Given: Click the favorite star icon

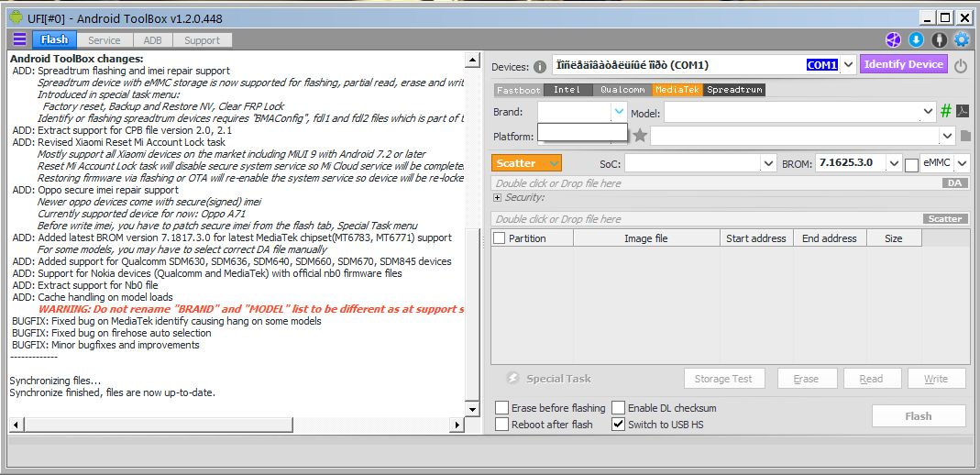Looking at the screenshot, I should pyautogui.click(x=640, y=135).
